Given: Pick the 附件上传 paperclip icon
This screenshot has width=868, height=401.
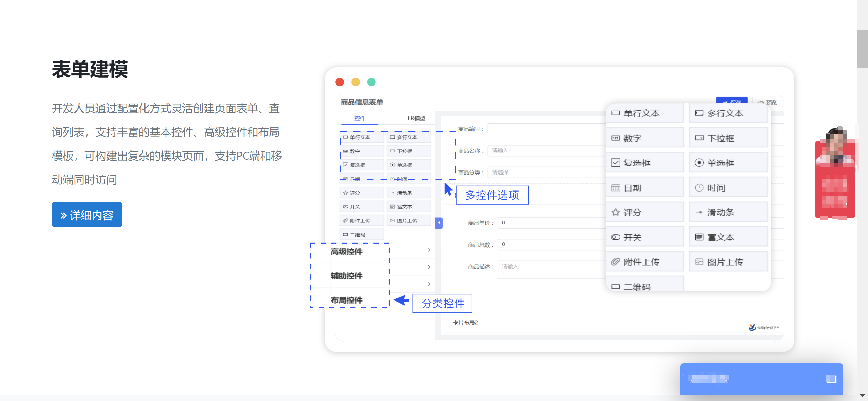Looking at the screenshot, I should (615, 262).
